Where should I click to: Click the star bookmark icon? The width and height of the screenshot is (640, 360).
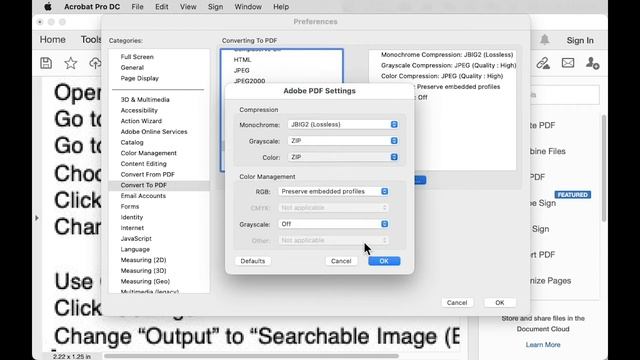click(x=71, y=63)
